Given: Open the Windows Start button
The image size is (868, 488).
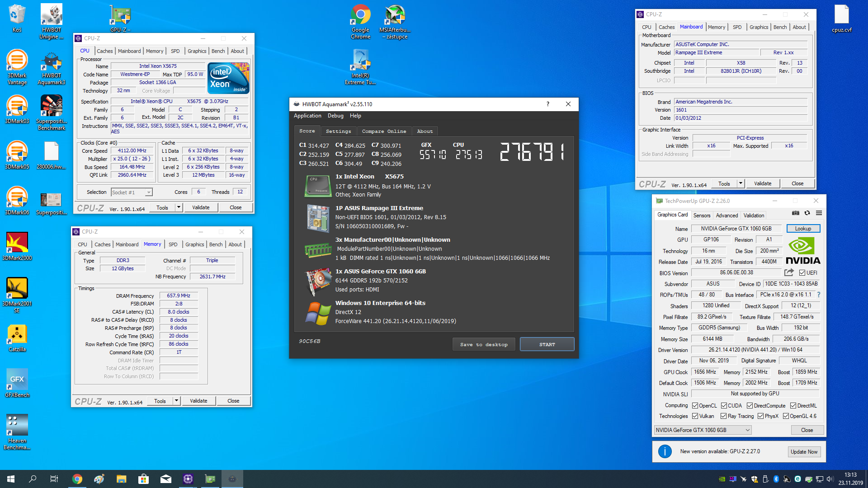Looking at the screenshot, I should coord(11,479).
